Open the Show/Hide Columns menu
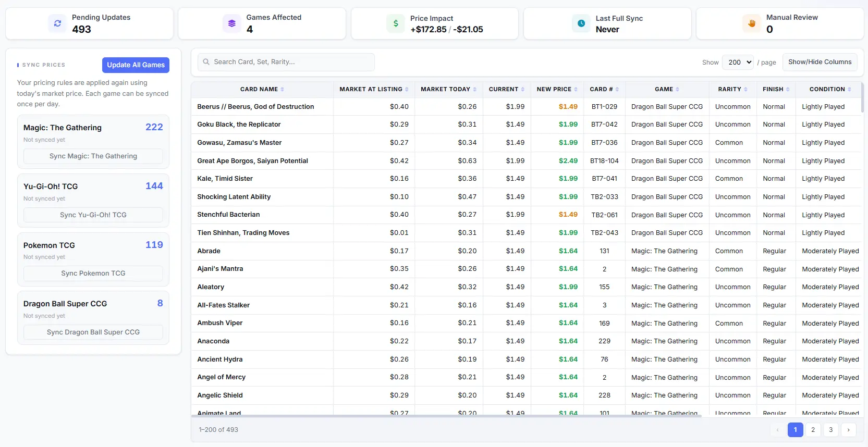 click(820, 62)
